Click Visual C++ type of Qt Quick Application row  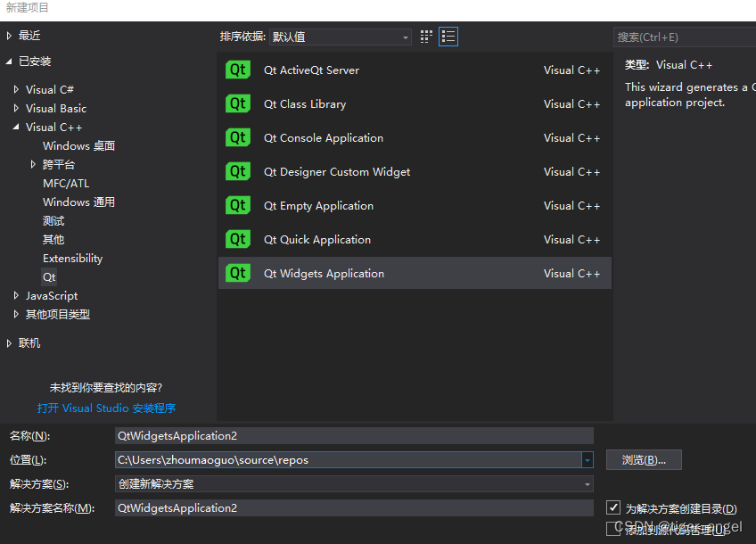tap(571, 239)
